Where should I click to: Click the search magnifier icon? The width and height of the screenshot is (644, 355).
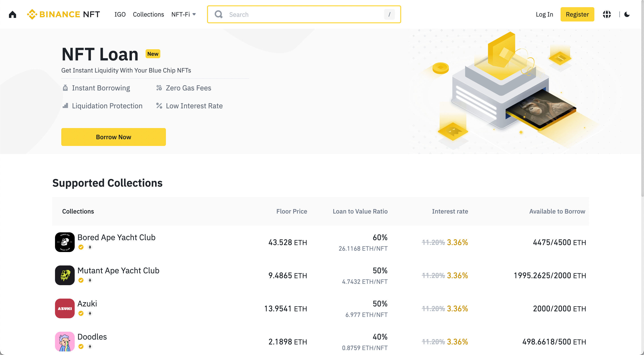click(218, 14)
